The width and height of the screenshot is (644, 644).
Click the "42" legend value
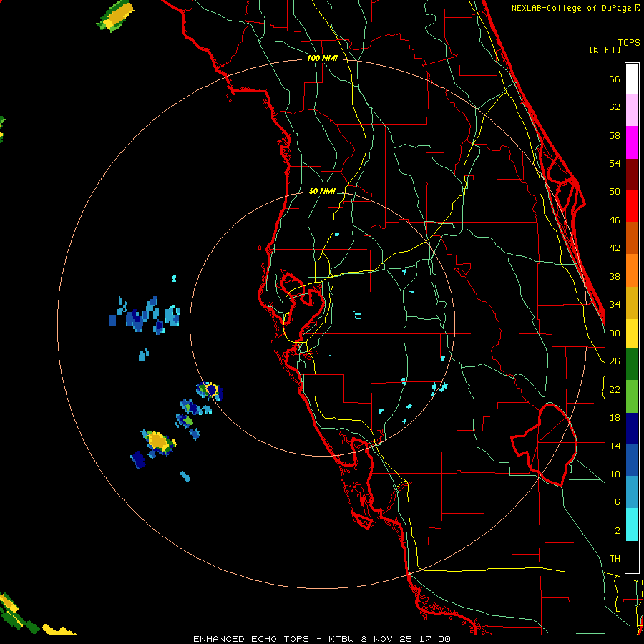click(615, 248)
